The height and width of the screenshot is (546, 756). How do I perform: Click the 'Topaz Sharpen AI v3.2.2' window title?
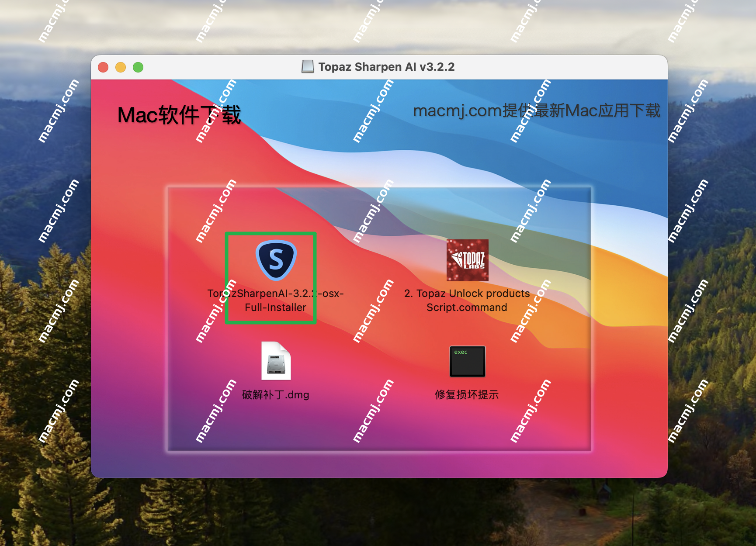[x=386, y=67]
